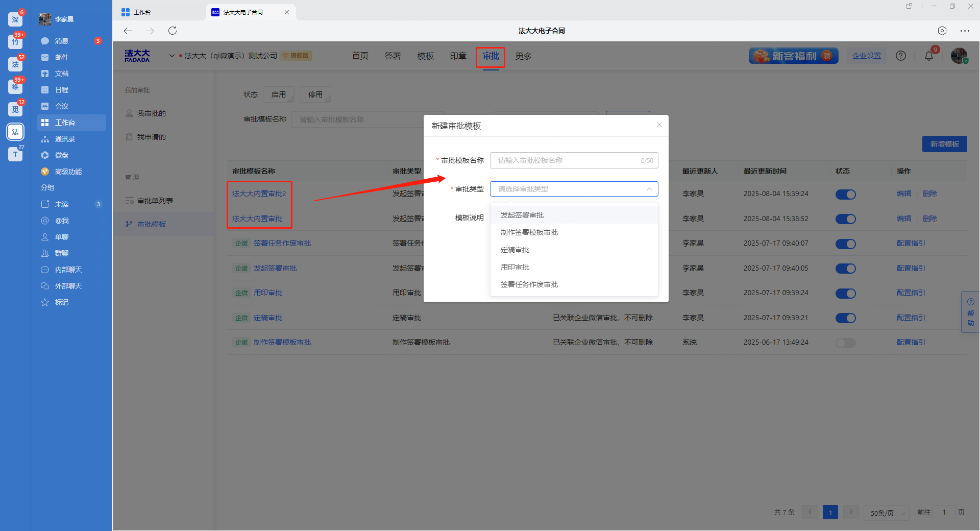Open the user avatar in top right
This screenshot has height=531, width=980.
(959, 56)
